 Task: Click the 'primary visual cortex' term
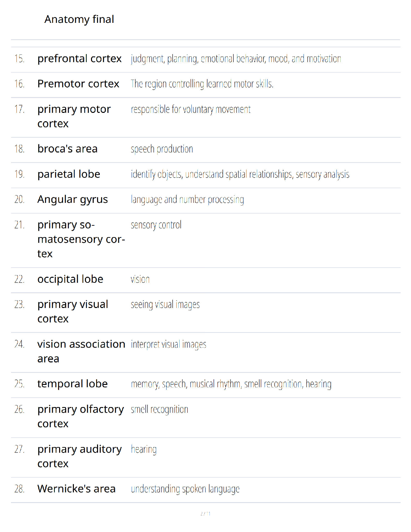(73, 312)
